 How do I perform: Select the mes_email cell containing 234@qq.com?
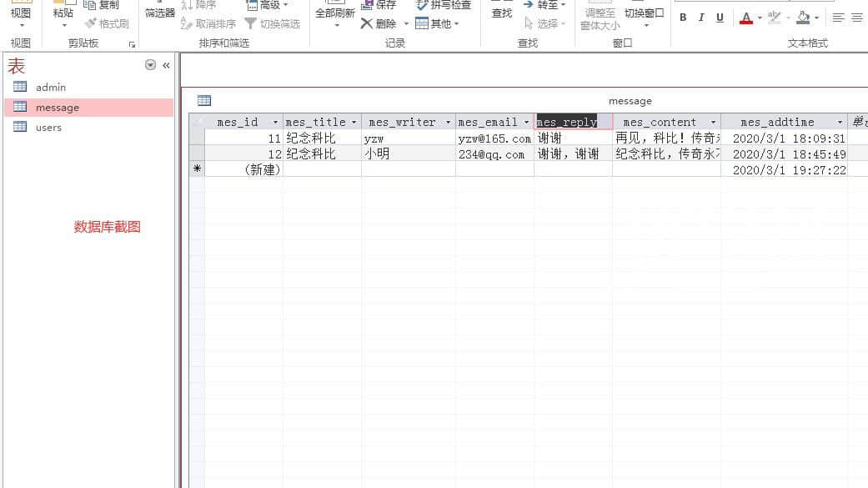(494, 154)
